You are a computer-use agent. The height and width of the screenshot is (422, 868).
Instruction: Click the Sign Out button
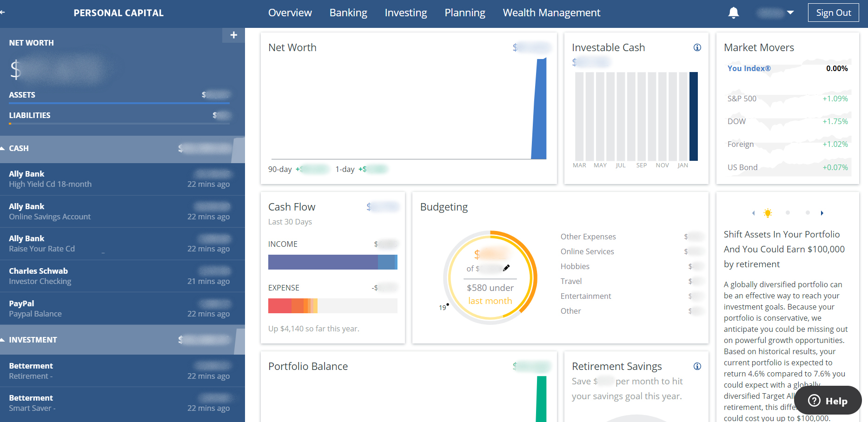tap(834, 13)
